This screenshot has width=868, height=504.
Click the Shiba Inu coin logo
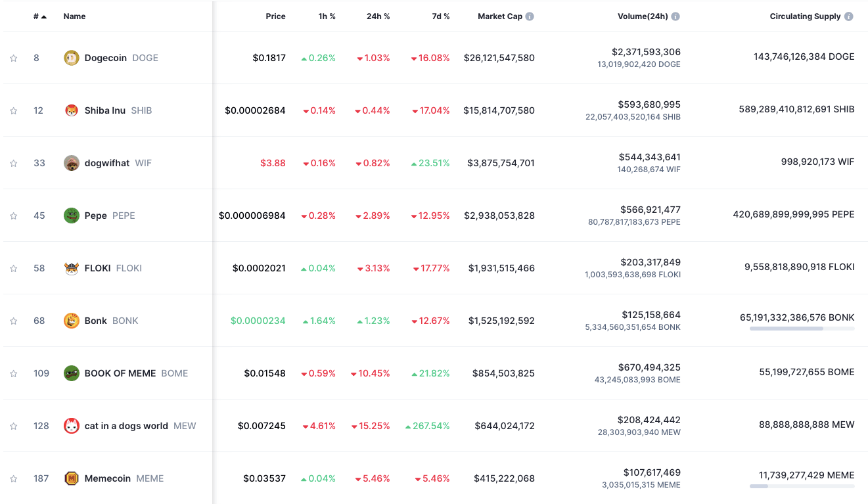(x=72, y=110)
